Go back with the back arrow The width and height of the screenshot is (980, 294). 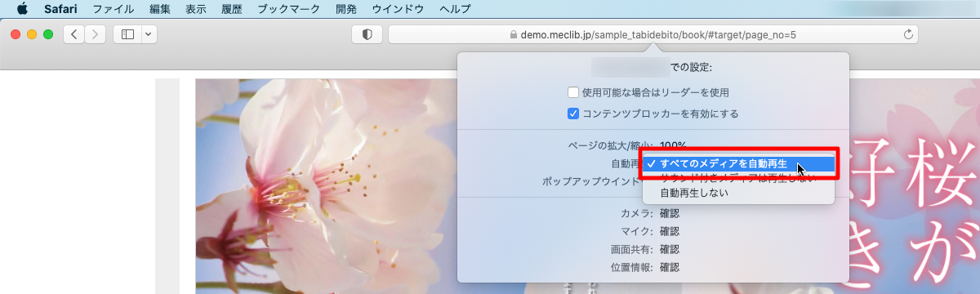click(x=74, y=34)
